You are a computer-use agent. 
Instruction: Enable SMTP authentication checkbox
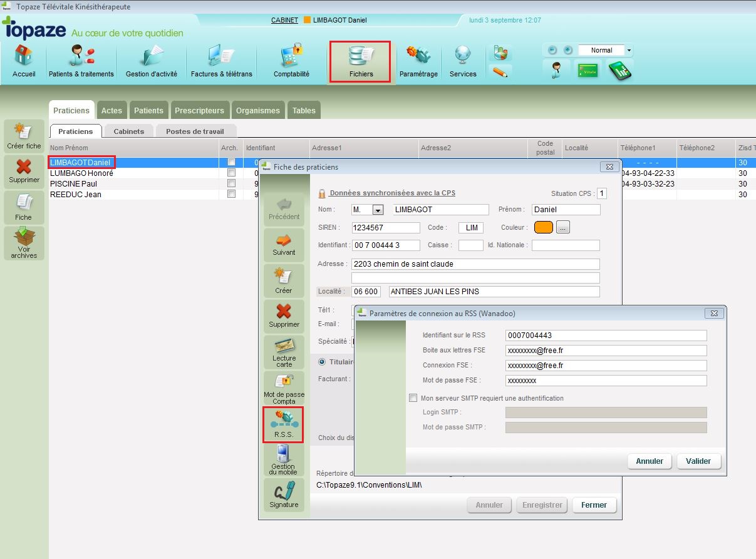pyautogui.click(x=413, y=398)
